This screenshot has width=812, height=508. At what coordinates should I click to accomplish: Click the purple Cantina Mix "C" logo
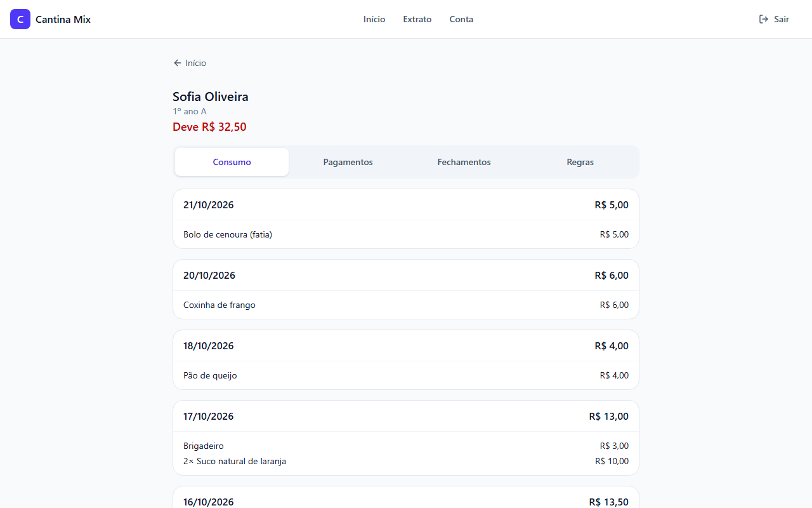(20, 19)
